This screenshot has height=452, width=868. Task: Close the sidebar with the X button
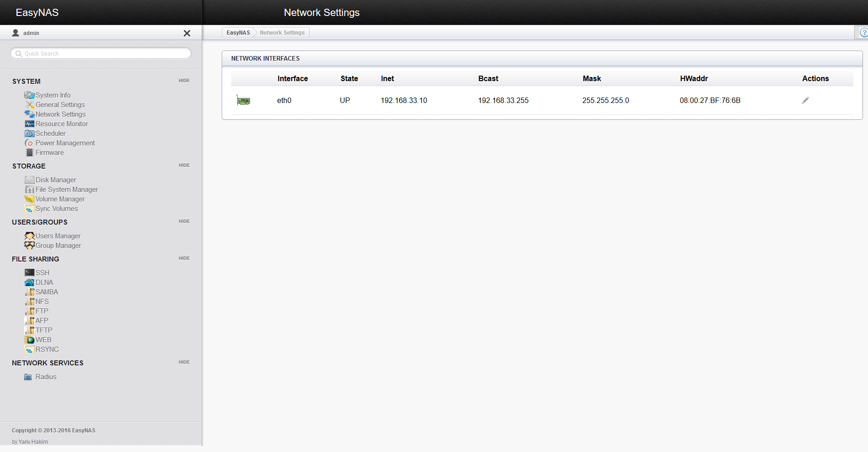187,33
